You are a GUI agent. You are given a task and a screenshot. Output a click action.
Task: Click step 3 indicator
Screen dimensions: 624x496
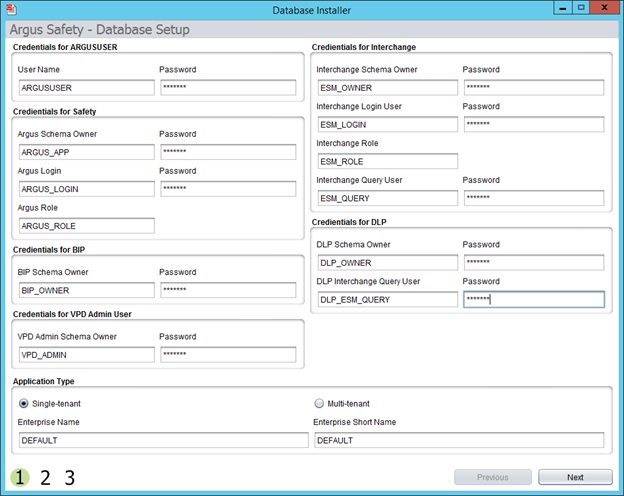click(70, 477)
